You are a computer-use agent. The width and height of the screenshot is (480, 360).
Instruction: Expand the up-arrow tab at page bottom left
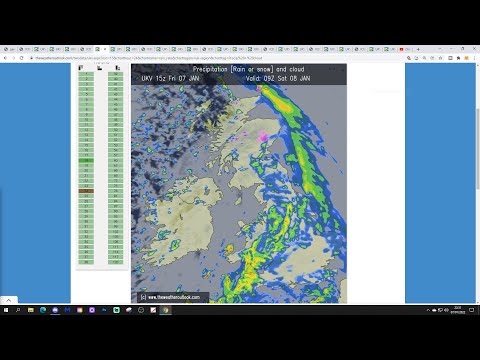pyautogui.click(x=9, y=300)
